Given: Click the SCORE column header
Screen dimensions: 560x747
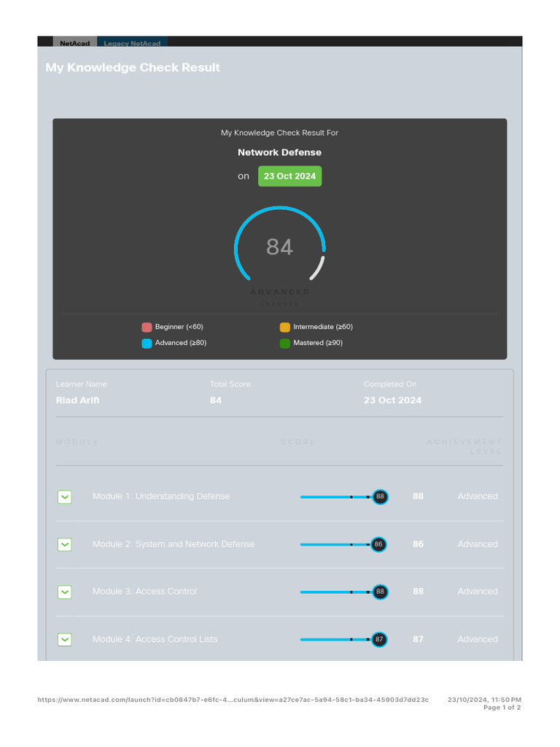Looking at the screenshot, I should (297, 442).
